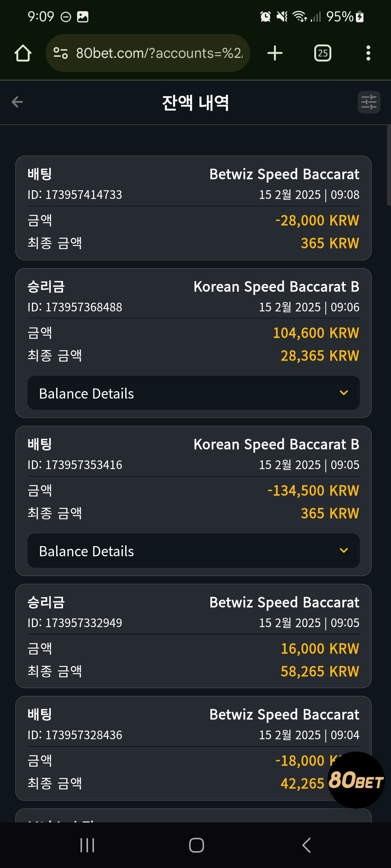Open the Betwiz Speed Baccarat -28,000 KRW entry

coord(194,208)
